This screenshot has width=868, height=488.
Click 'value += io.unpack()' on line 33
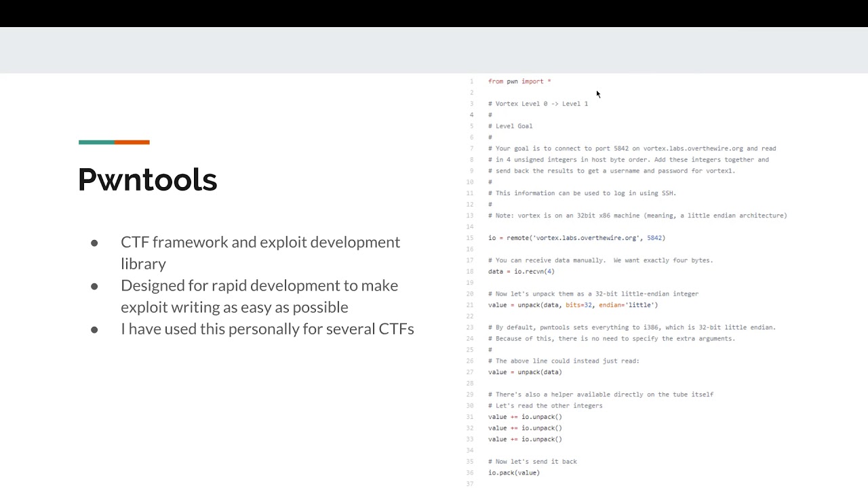pyautogui.click(x=525, y=439)
